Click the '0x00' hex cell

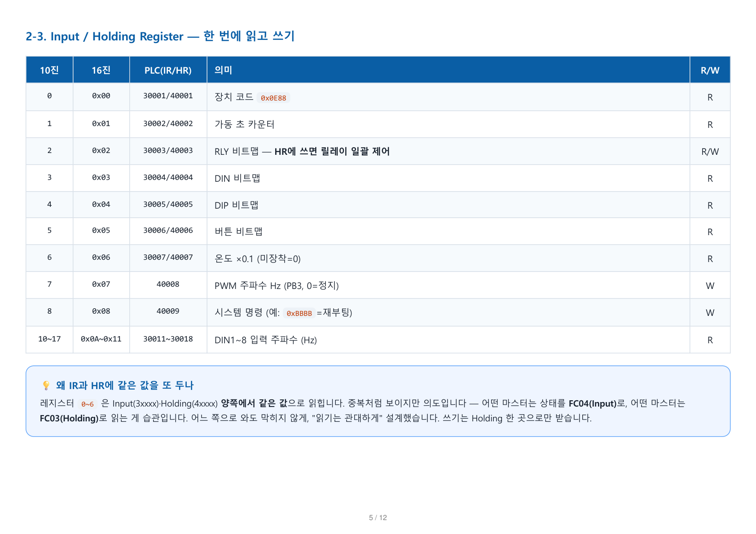[101, 96]
